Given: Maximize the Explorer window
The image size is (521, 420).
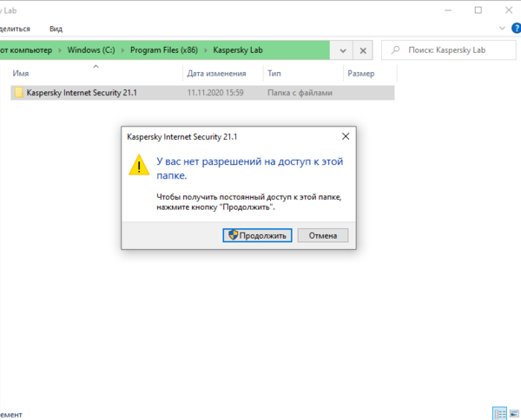Looking at the screenshot, I should click(478, 10).
